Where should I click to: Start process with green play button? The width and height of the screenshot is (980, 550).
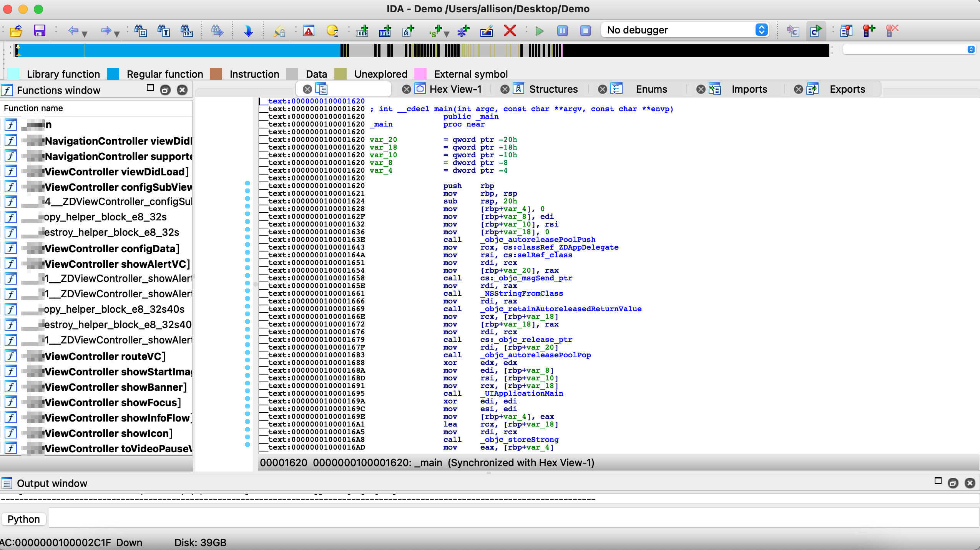[539, 30]
